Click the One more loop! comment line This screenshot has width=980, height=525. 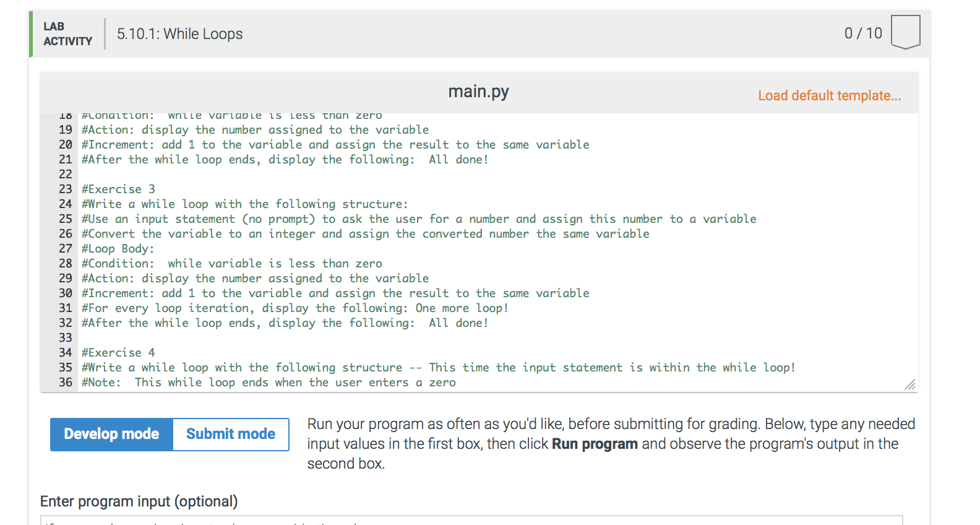294,308
